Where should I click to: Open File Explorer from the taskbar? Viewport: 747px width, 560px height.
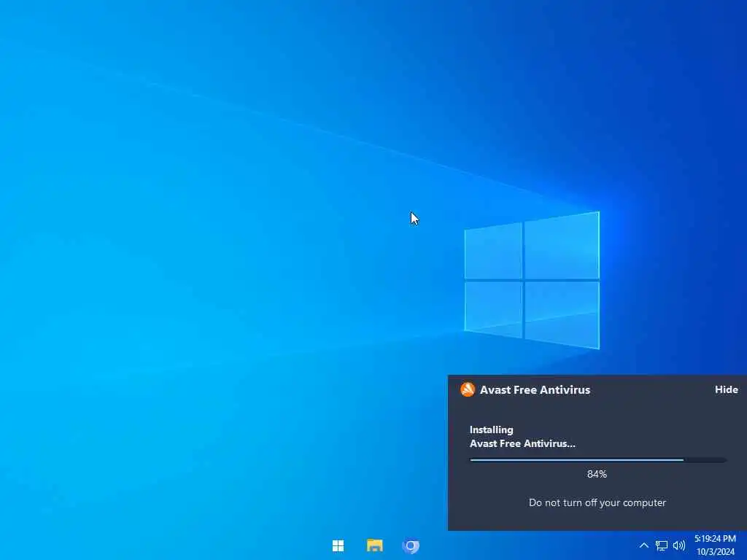[374, 545]
